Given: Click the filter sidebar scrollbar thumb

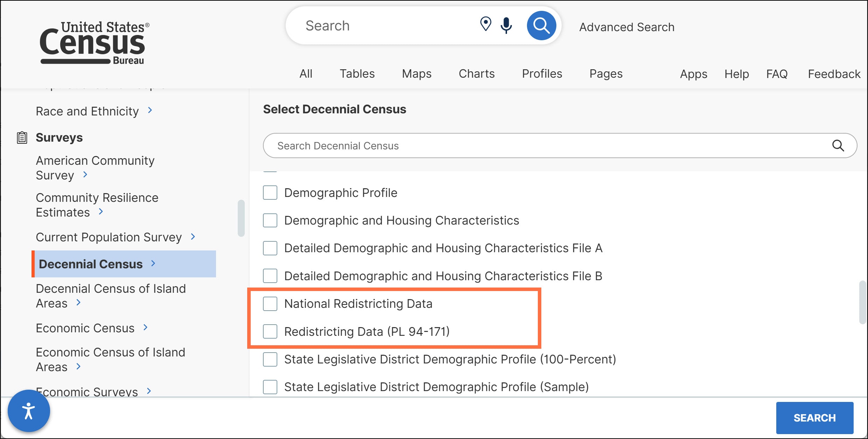Looking at the screenshot, I should click(241, 218).
